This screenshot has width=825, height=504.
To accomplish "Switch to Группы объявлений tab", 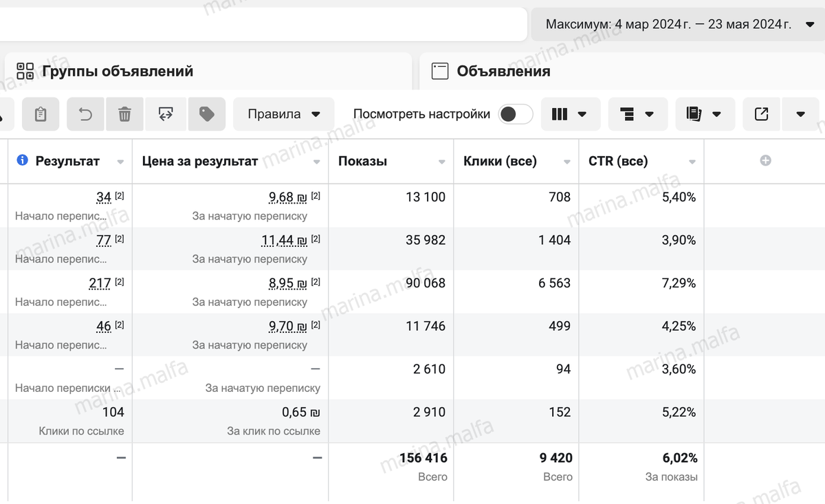I will tap(208, 71).
